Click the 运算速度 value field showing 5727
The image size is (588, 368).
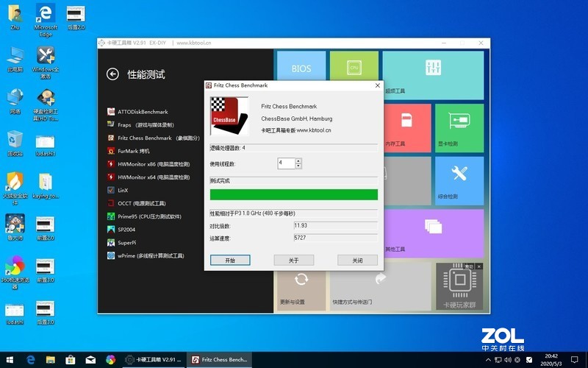[336, 238]
